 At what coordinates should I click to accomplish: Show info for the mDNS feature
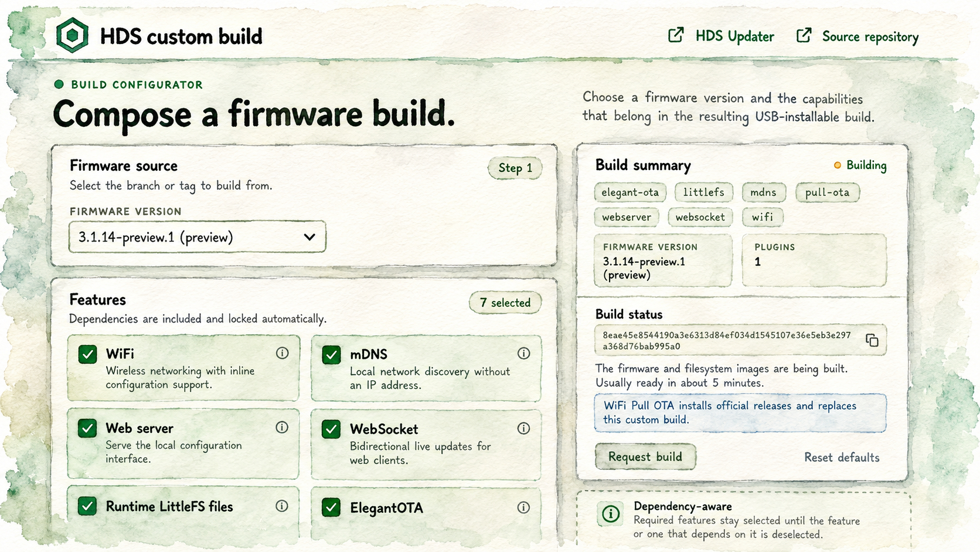(523, 353)
